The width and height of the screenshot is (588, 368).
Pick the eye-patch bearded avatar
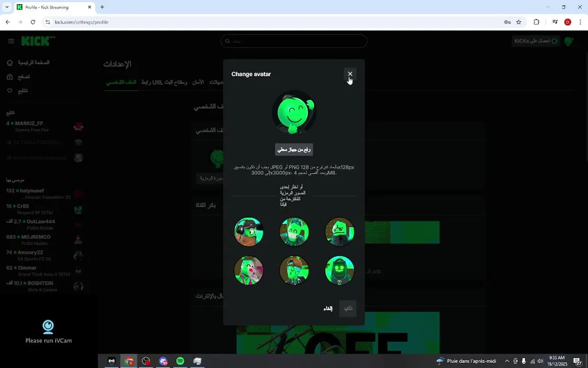[x=339, y=232]
